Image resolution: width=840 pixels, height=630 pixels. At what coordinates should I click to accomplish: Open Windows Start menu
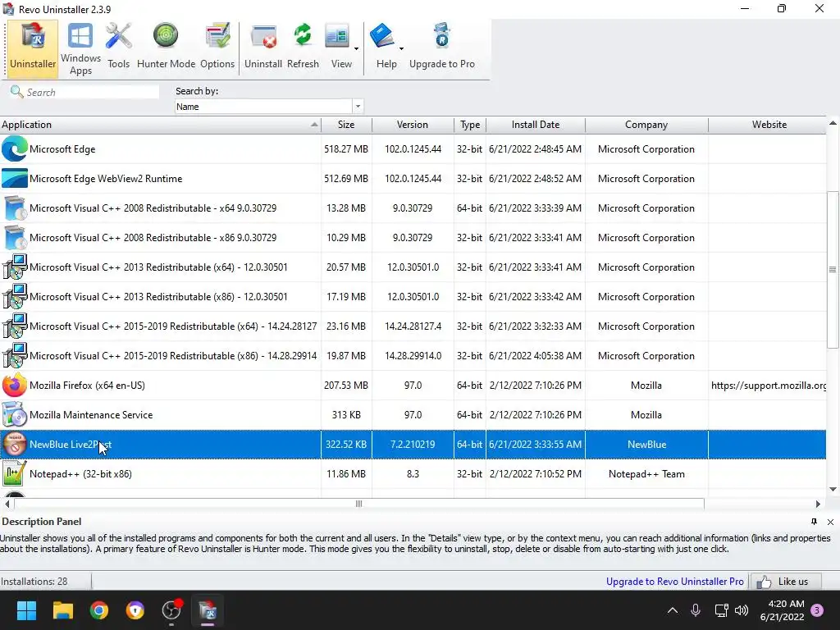coord(26,610)
